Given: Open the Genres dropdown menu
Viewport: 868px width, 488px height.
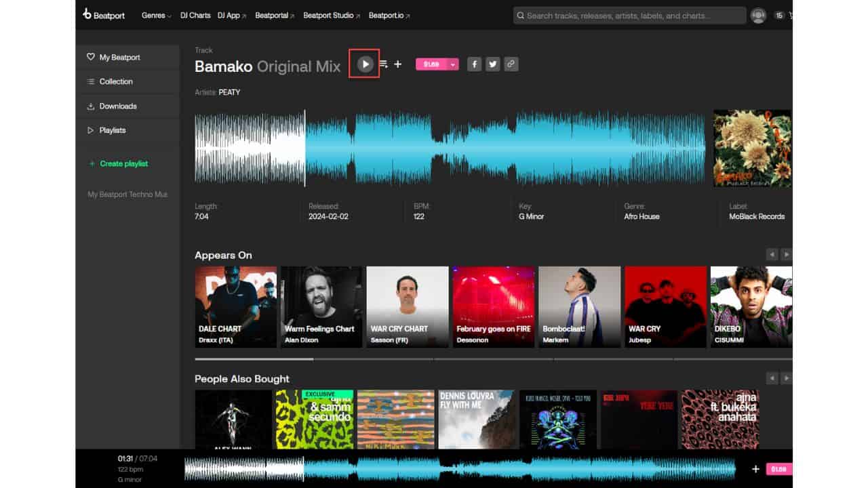Looking at the screenshot, I should pyautogui.click(x=156, y=15).
